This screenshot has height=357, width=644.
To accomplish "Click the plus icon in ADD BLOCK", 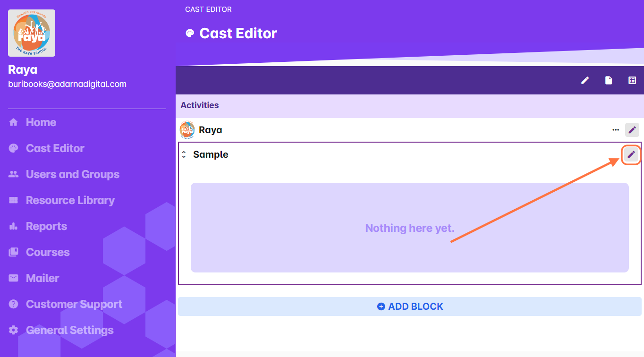I will tap(381, 306).
